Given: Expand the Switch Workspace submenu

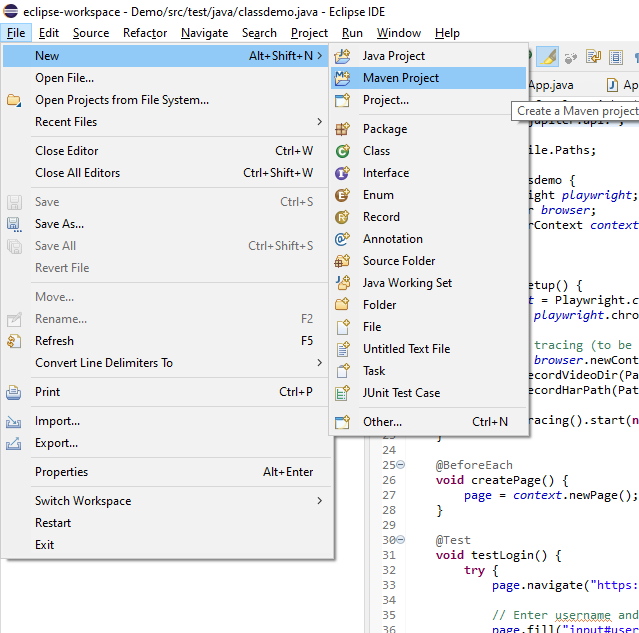Looking at the screenshot, I should 165,501.
